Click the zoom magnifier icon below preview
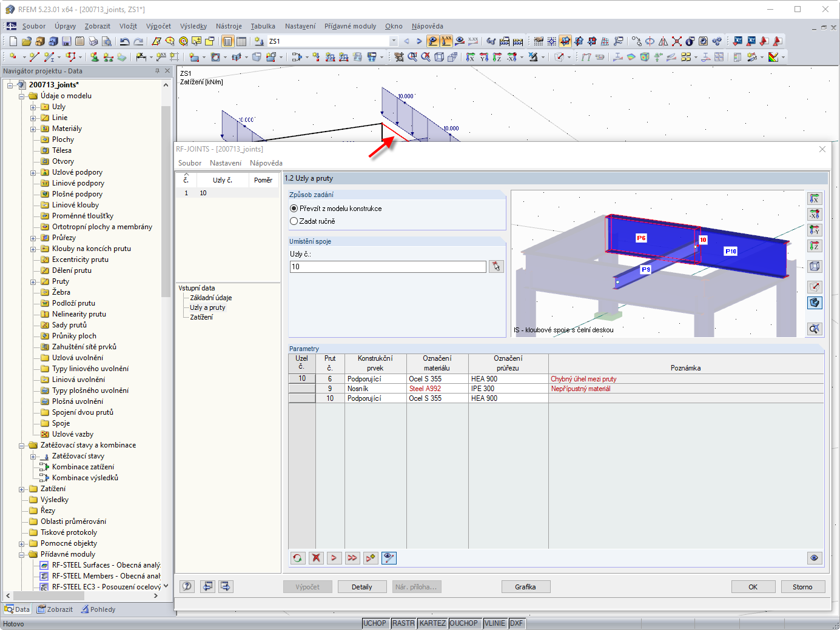This screenshot has width=840, height=630. click(x=815, y=328)
